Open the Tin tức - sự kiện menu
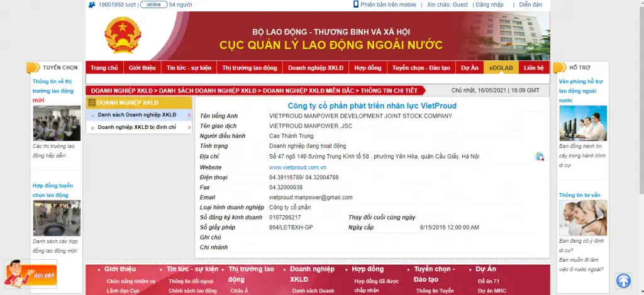Screen dimensions: 644x295 point(189,68)
